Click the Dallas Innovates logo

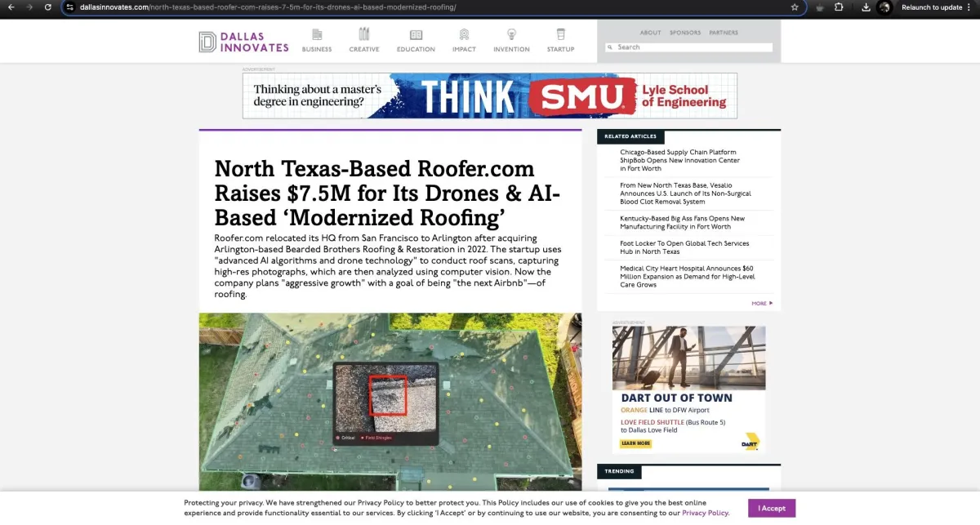pos(243,42)
